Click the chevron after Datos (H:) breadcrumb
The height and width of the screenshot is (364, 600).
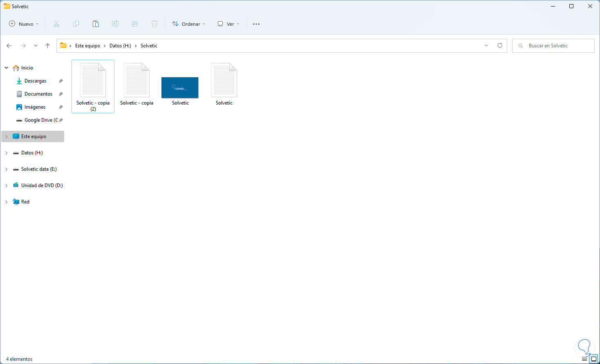[x=136, y=46]
